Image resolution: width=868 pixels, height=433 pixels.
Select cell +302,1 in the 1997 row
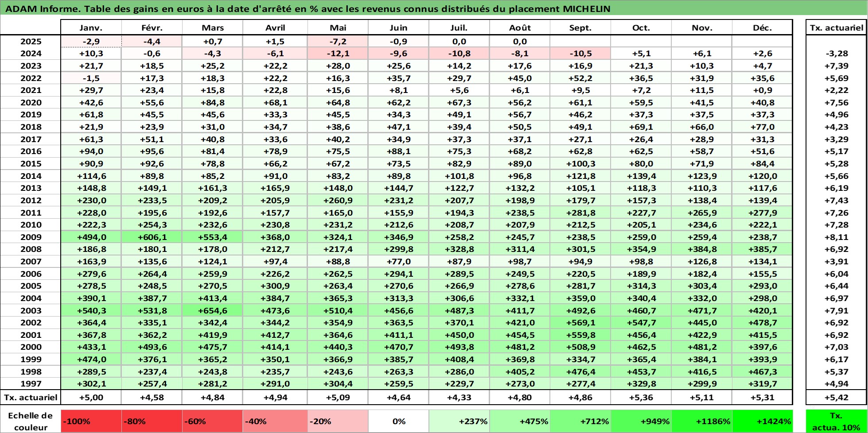click(91, 384)
